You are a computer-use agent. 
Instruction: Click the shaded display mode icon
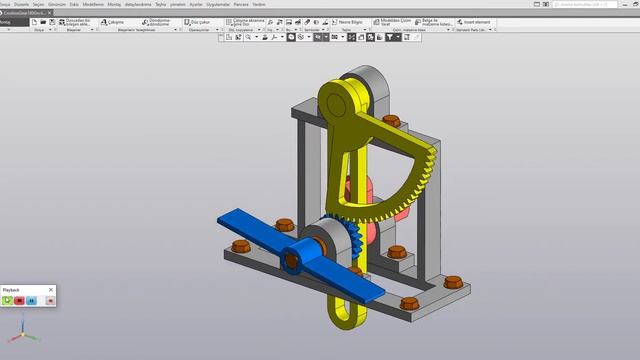(x=291, y=37)
